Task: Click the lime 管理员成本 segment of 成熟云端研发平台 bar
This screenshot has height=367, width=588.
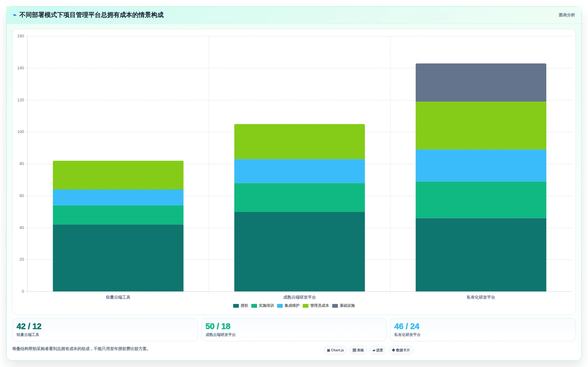Action: 299,142
